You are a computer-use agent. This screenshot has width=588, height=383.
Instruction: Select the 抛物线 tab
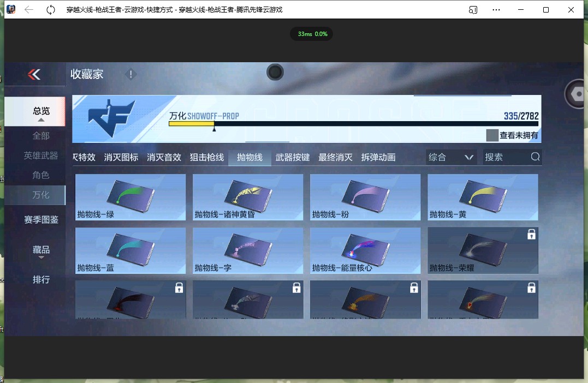coord(250,157)
